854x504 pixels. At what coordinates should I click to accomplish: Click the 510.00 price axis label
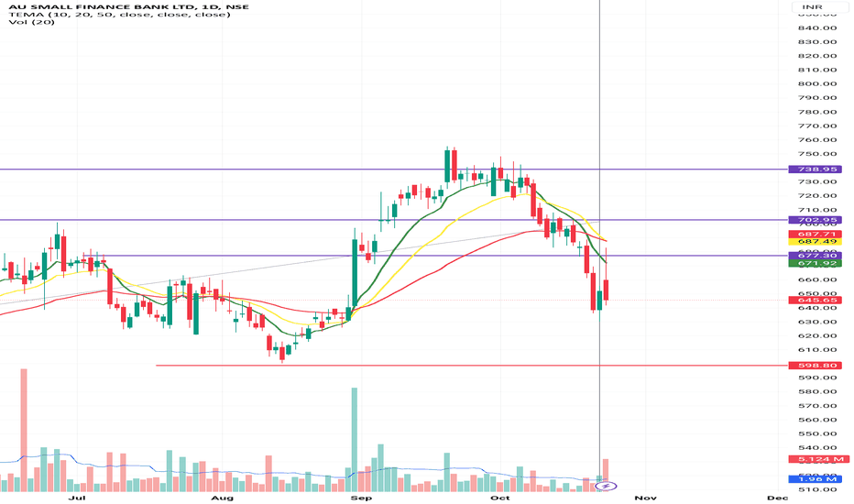tap(817, 490)
